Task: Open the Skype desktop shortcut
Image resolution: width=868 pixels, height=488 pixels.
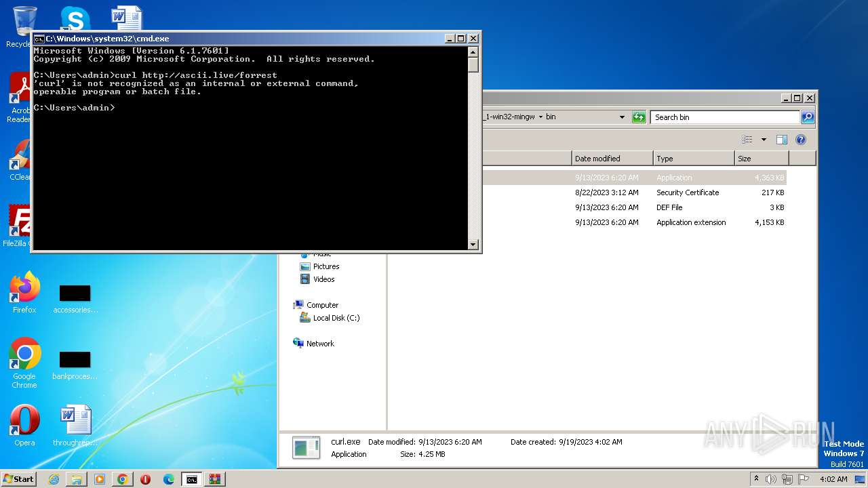Action: (75, 18)
